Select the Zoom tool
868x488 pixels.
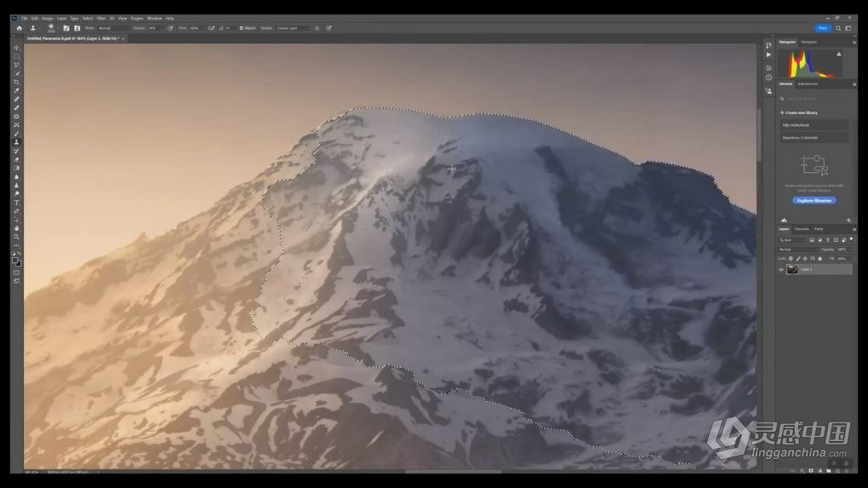pos(17,237)
